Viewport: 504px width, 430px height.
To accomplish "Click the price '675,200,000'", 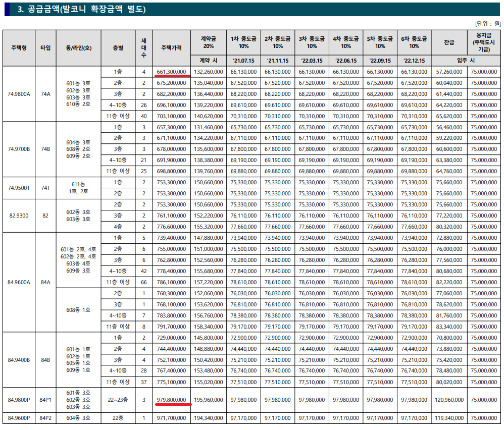I will (x=171, y=83).
